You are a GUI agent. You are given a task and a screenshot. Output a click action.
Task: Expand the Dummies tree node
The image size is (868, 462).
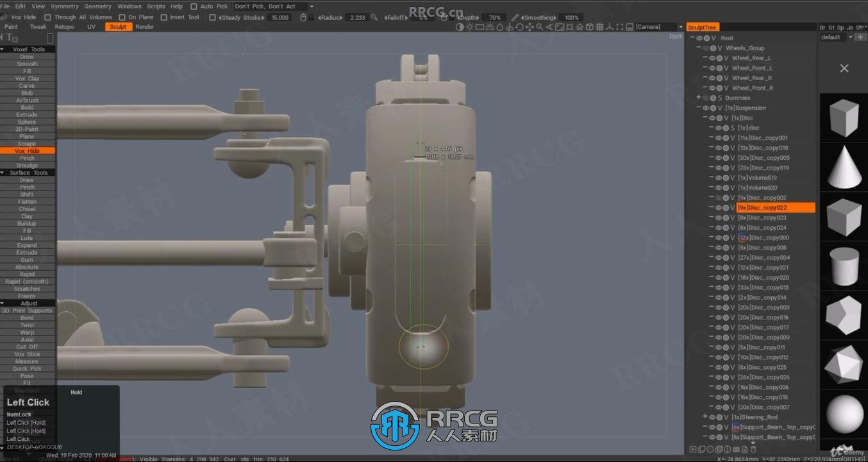pos(698,98)
